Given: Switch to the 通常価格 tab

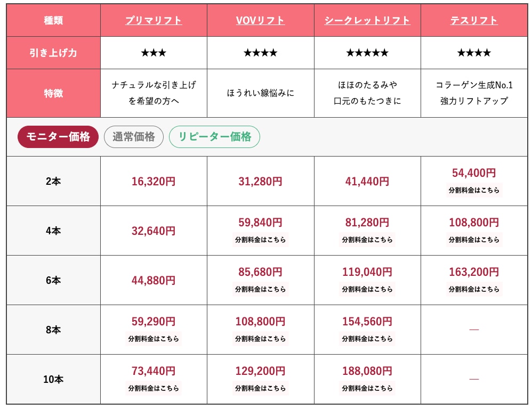Looking at the screenshot, I should [x=134, y=137].
